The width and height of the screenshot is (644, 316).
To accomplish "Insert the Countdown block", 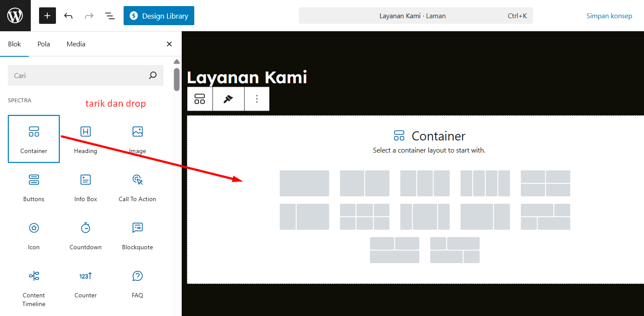I will pos(85,235).
